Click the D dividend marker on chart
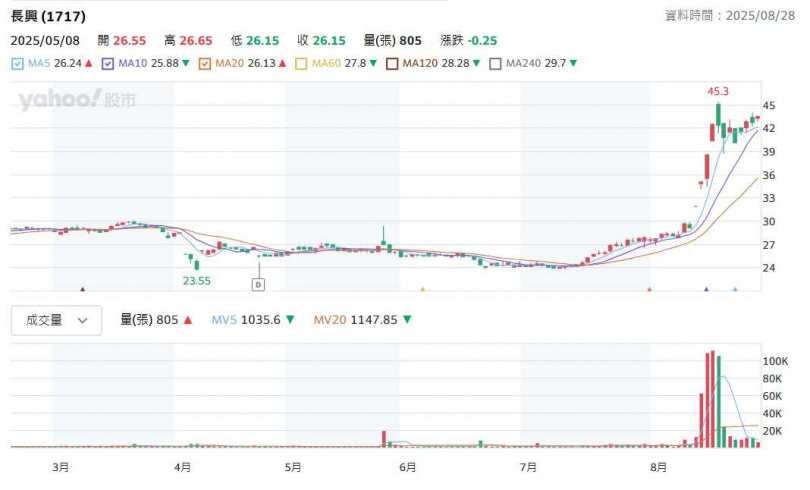810x490 pixels. 258,284
